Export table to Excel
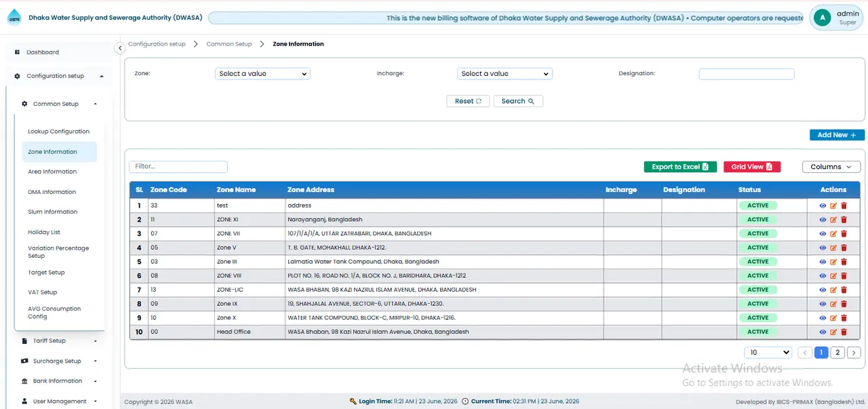The image size is (868, 409). pyautogui.click(x=680, y=167)
